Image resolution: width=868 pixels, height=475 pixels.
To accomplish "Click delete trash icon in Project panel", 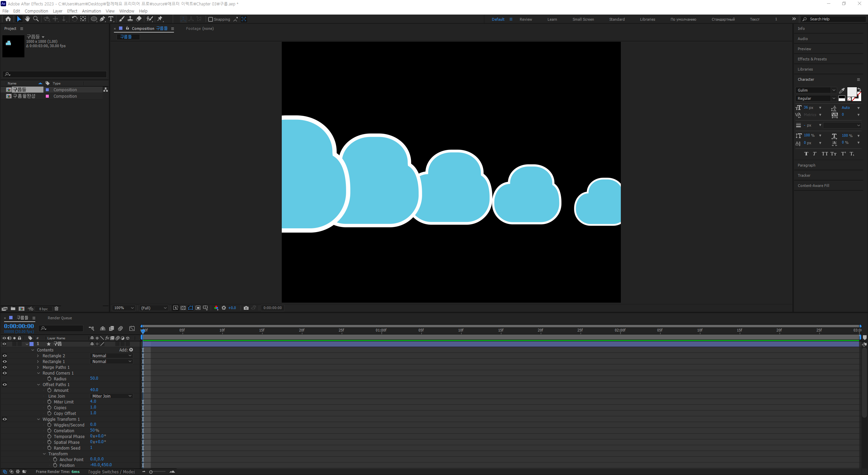I will pos(57,309).
